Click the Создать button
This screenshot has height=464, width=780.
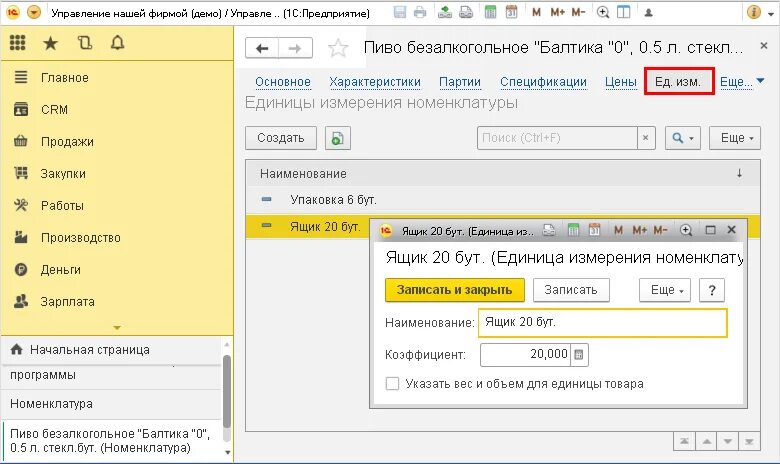point(281,138)
